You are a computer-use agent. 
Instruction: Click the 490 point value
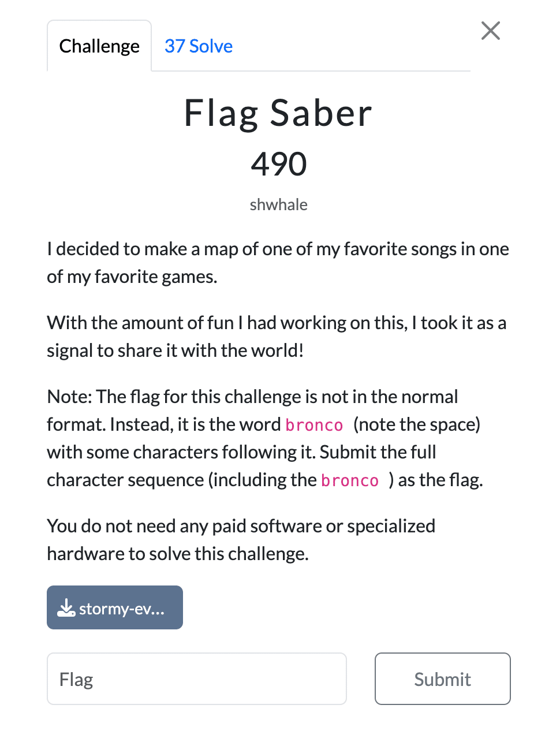tap(279, 164)
